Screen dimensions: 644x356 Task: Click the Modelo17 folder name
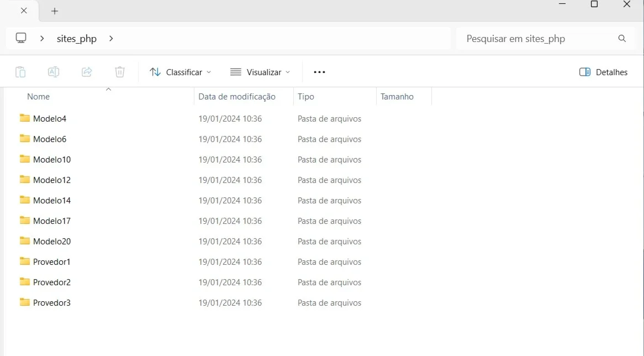(52, 221)
